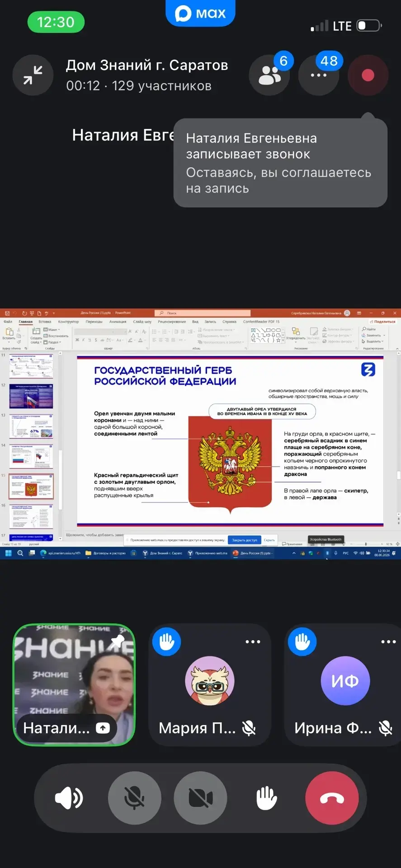Toggle italic К in PowerPoint ribbon
The height and width of the screenshot is (868, 401).
click(83, 340)
